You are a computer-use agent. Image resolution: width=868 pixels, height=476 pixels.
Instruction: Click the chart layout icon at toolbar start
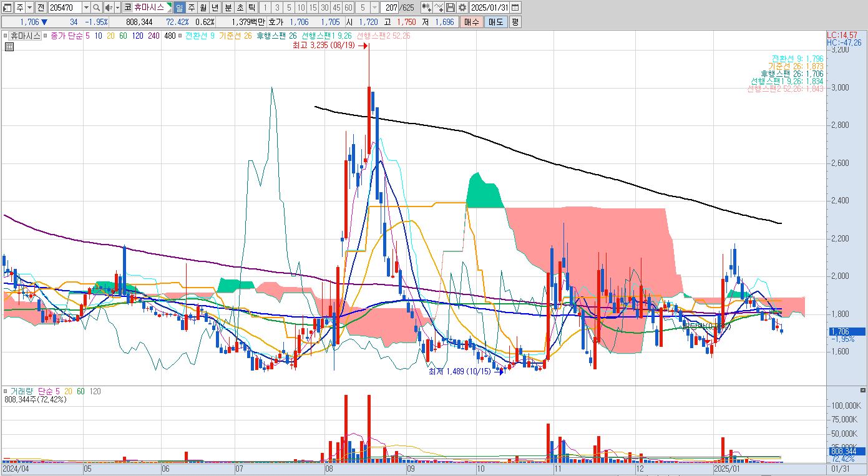coord(7,7)
